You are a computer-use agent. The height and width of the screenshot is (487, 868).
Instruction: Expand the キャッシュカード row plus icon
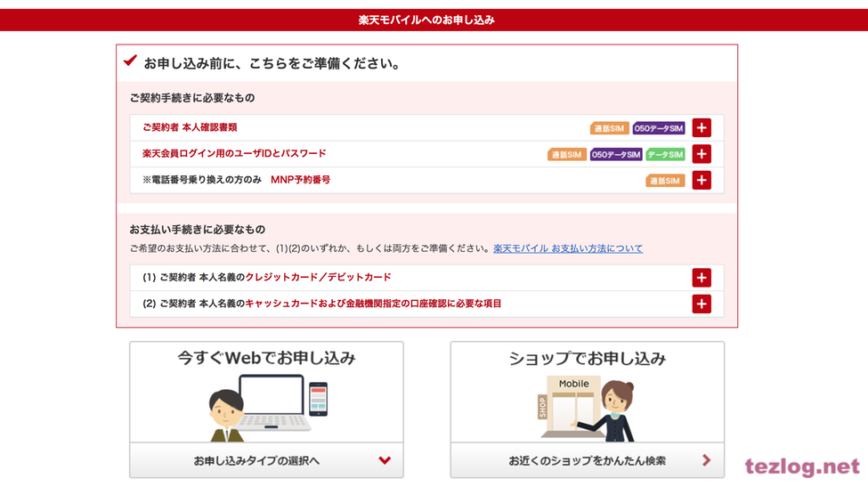point(702,304)
